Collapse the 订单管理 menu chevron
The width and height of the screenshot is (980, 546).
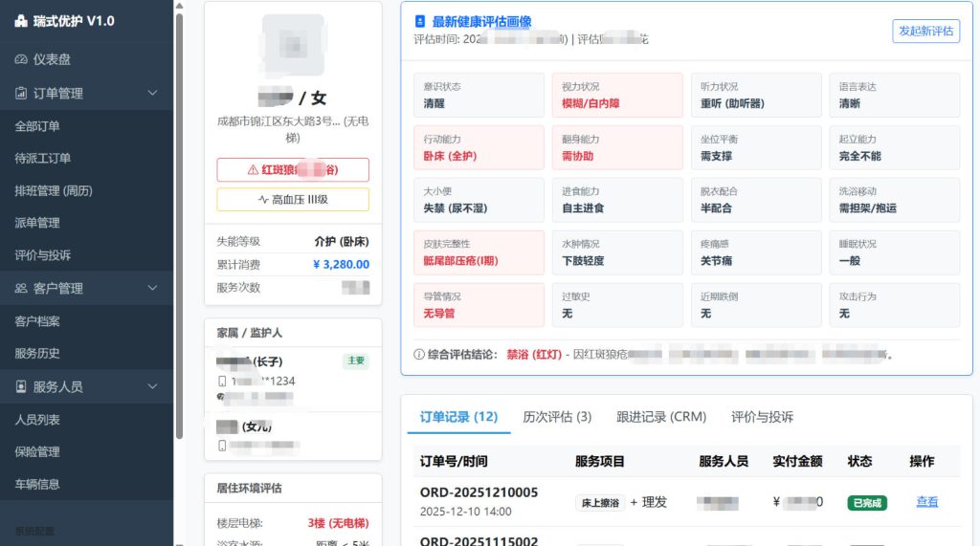(x=152, y=93)
